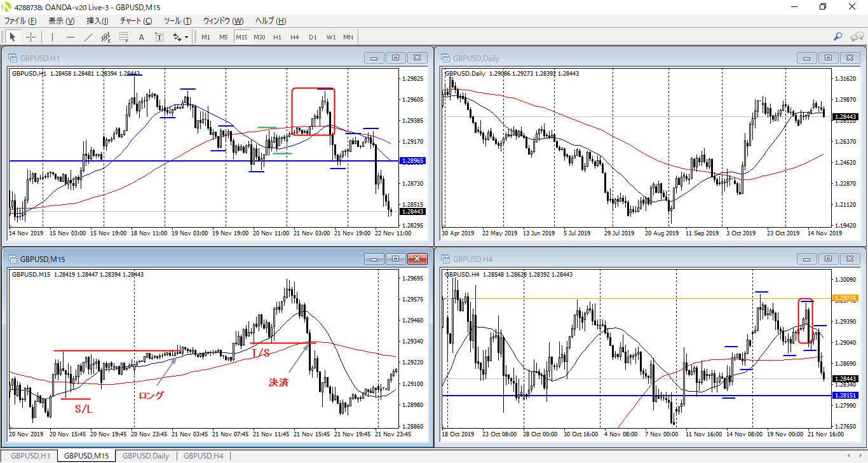868x463 pixels.
Task: Click the '20 Nov 2019' date on M15 chart
Action: [27, 434]
